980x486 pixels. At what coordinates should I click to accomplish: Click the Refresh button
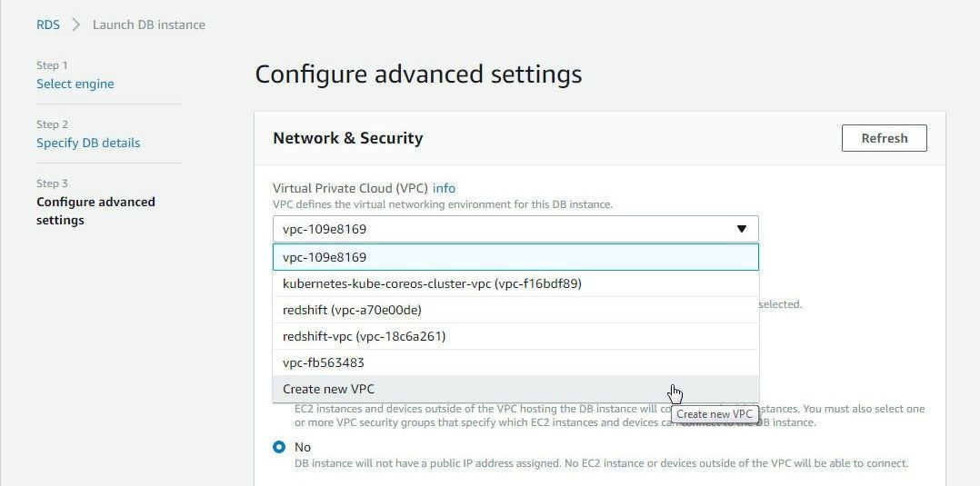click(884, 138)
